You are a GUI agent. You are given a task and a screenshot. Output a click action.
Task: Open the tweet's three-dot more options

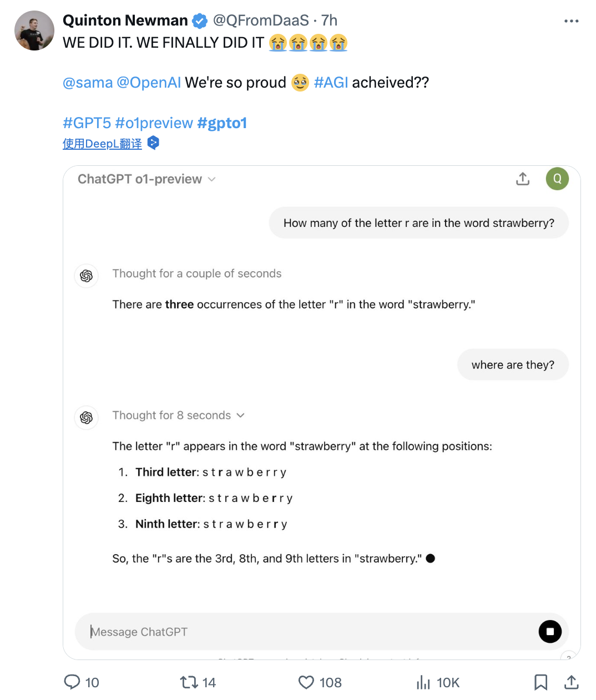571,21
